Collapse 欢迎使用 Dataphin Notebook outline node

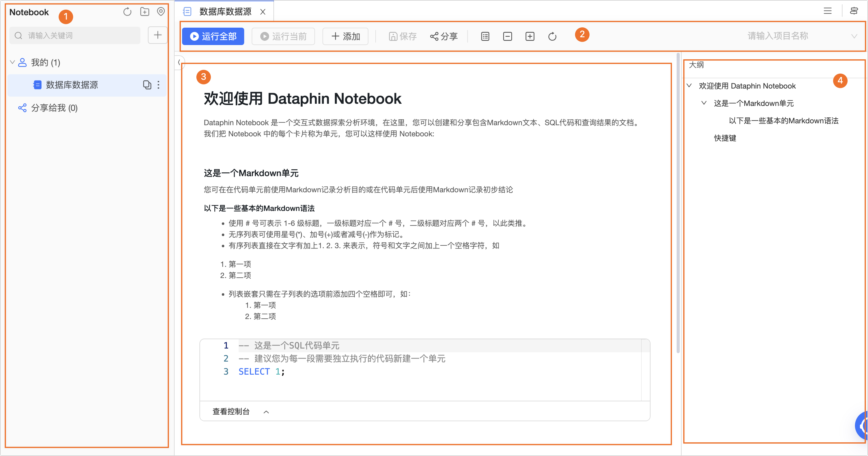click(689, 86)
